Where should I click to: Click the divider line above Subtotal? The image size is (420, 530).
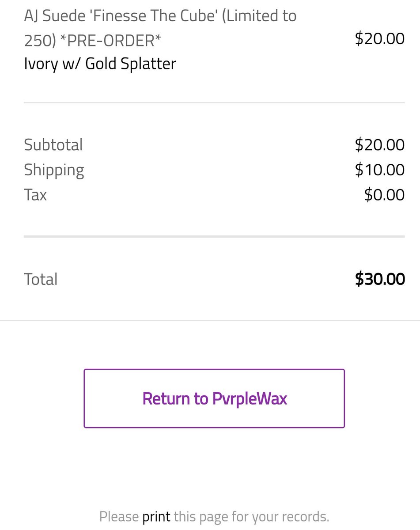point(214,102)
